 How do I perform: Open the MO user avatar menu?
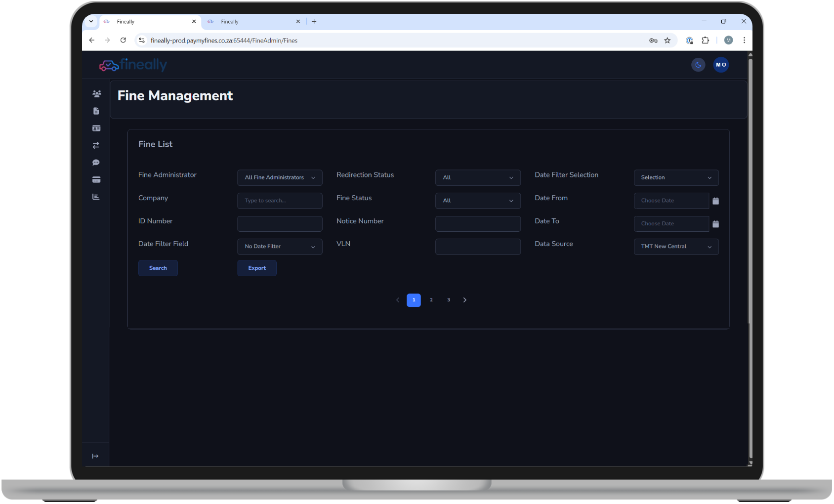coord(721,65)
